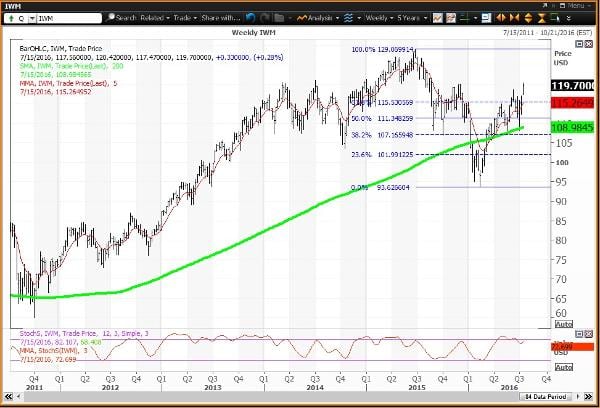
Task: Close the stochastic indicator pane
Action: point(589,334)
